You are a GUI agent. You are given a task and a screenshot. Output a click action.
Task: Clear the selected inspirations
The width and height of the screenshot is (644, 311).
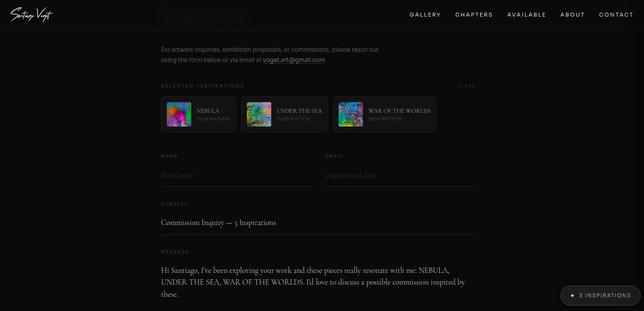tap(466, 86)
